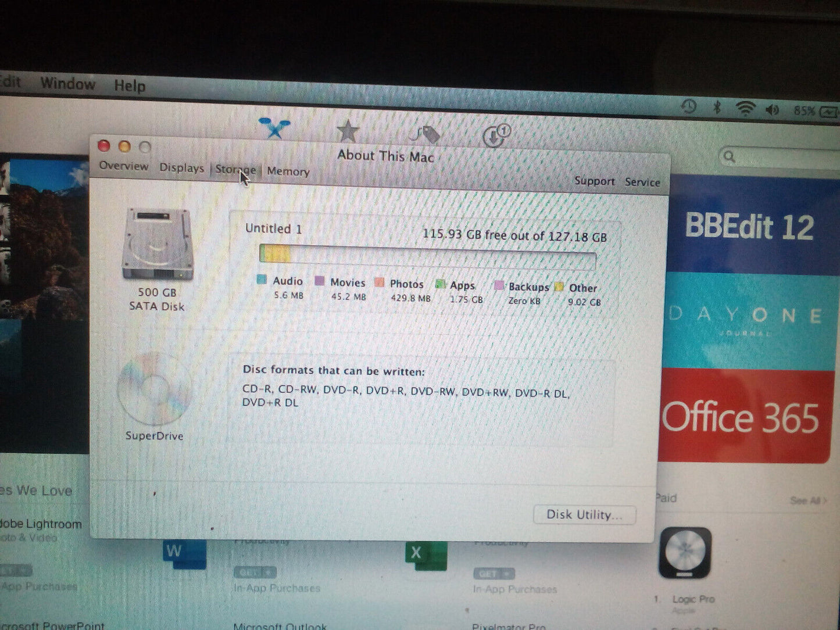Click the App Store search field
The width and height of the screenshot is (840, 630).
tap(779, 157)
